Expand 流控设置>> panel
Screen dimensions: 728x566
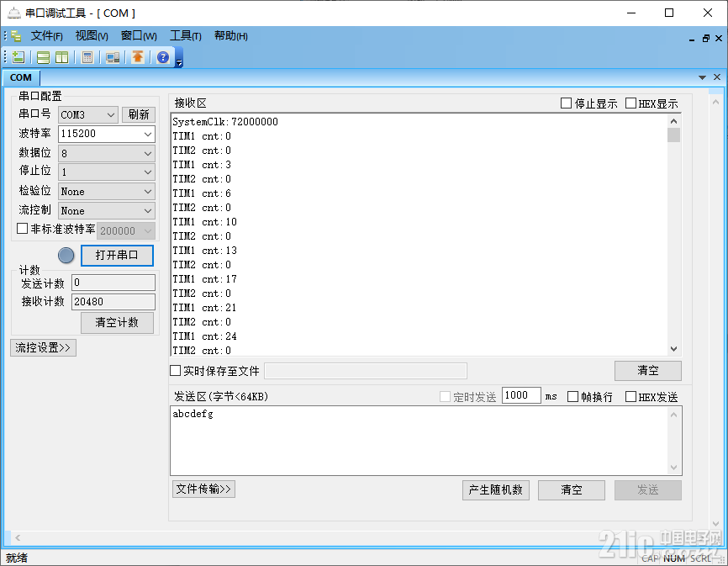click(43, 348)
